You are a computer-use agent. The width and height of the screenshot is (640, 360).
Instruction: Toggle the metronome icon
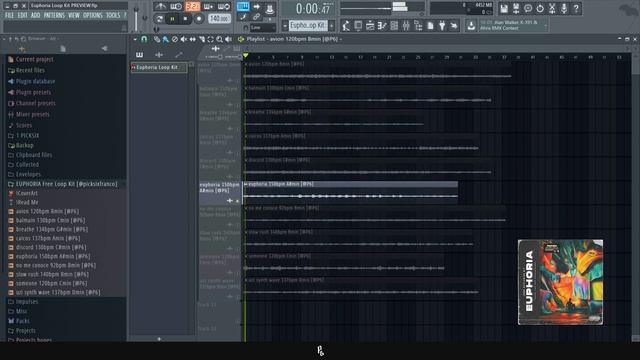coord(160,7)
